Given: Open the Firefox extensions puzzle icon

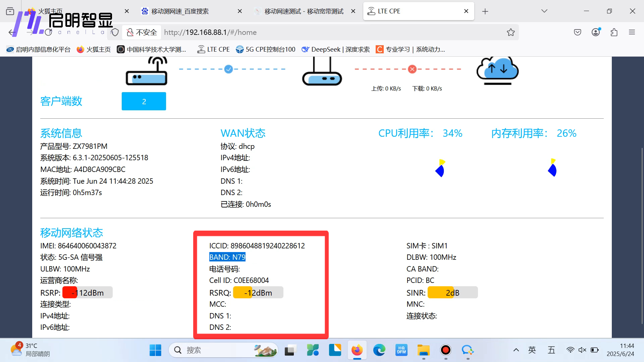Looking at the screenshot, I should pos(614,32).
